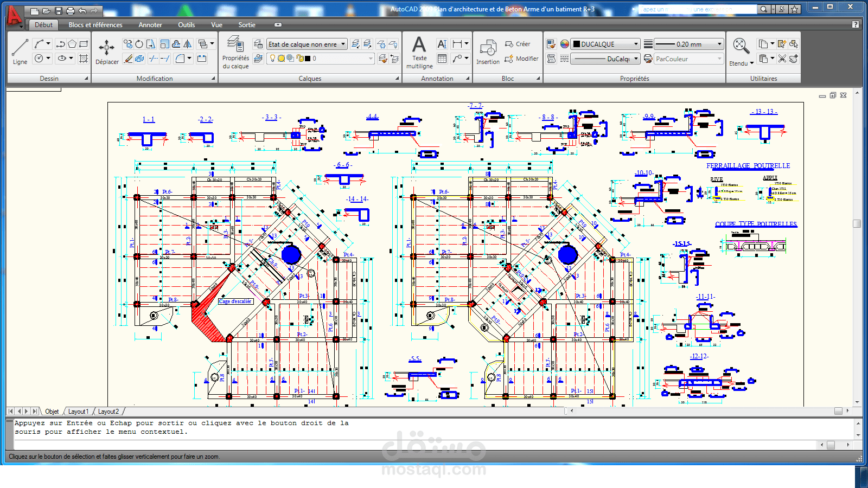Viewport: 868px width, 488px height.
Task: Click the match properties brush icon
Action: coord(551,44)
